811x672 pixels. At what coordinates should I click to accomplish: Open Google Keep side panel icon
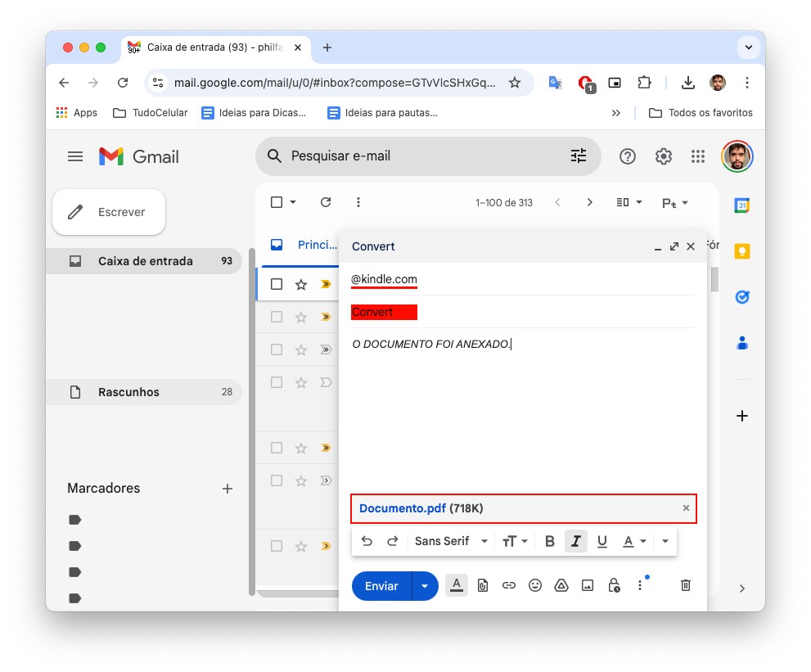(742, 251)
